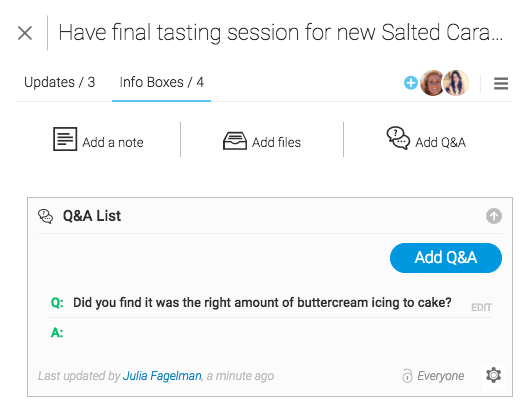This screenshot has height=401, width=525.
Task: Click the blue plus icon to add subscriber
Action: click(x=410, y=83)
